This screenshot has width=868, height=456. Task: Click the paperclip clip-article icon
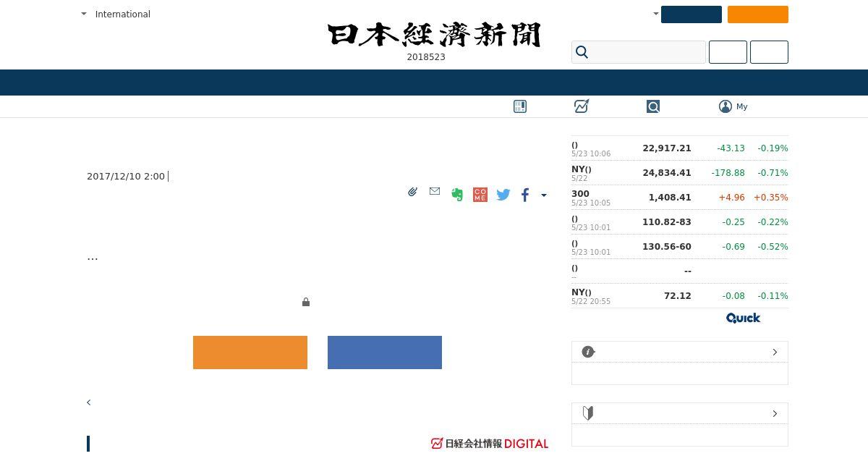(412, 192)
